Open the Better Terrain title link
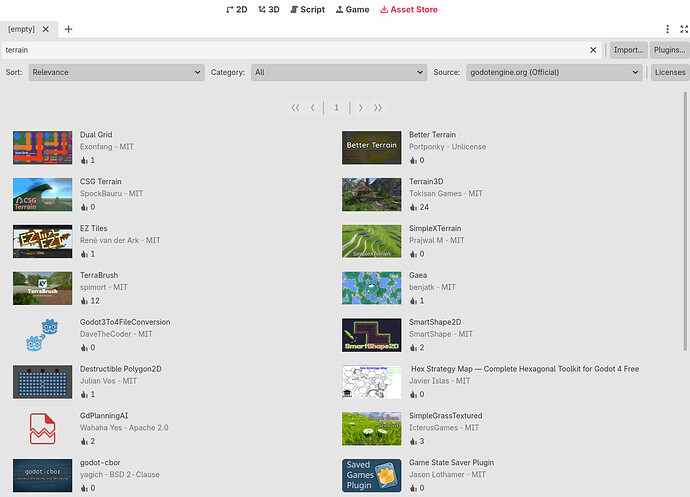Image resolution: width=690 pixels, height=497 pixels. click(x=433, y=135)
